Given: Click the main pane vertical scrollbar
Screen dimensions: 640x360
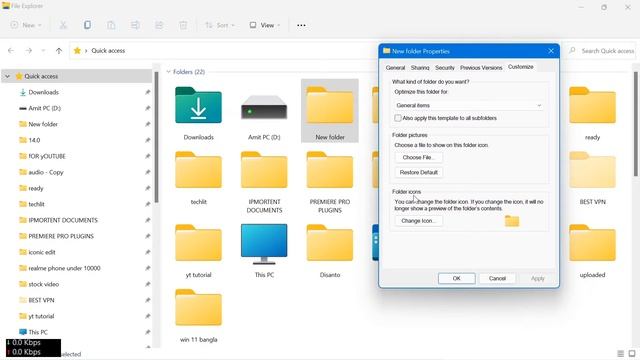Looking at the screenshot, I should point(636,124).
